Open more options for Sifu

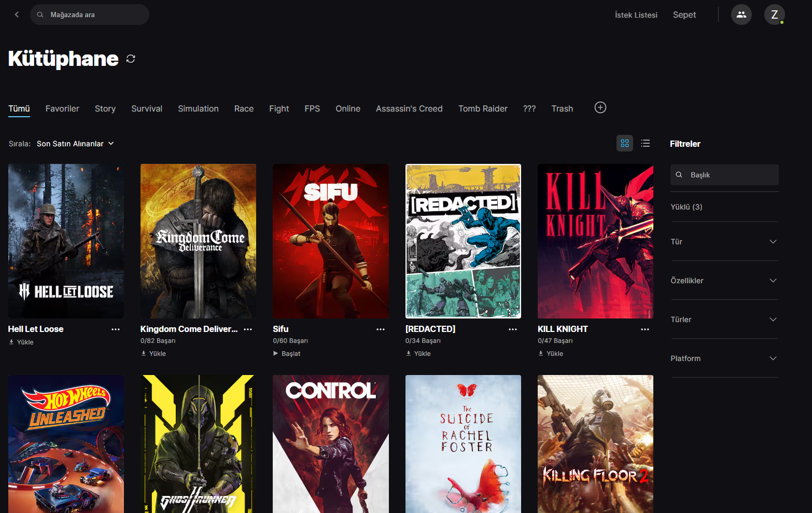381,329
